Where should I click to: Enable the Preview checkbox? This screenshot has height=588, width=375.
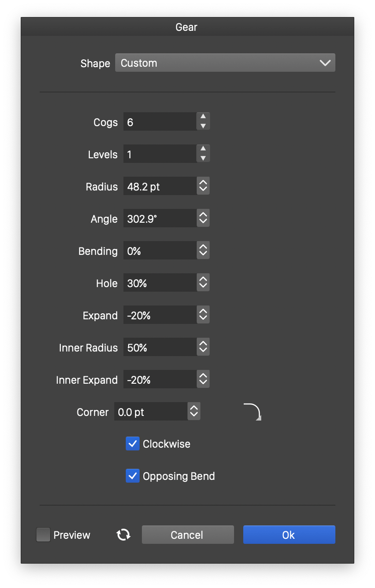point(43,535)
